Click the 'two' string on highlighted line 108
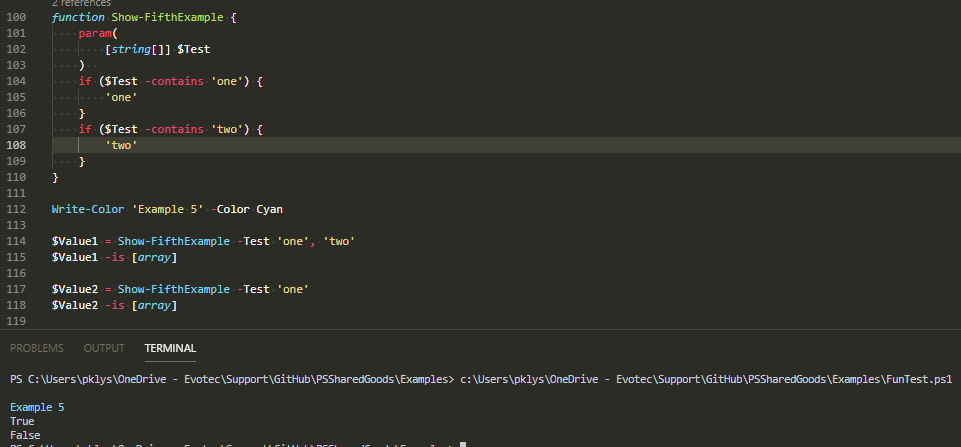961x447 pixels. click(x=121, y=145)
